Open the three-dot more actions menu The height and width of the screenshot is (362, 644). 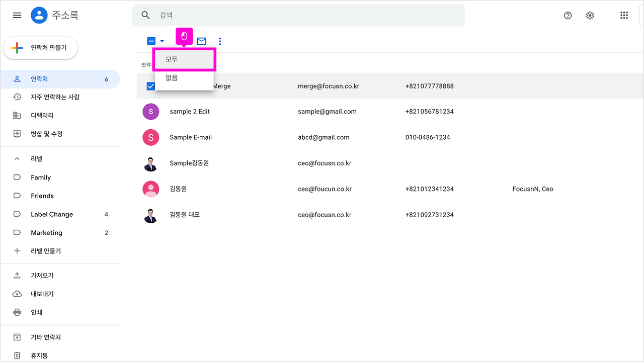tap(220, 41)
